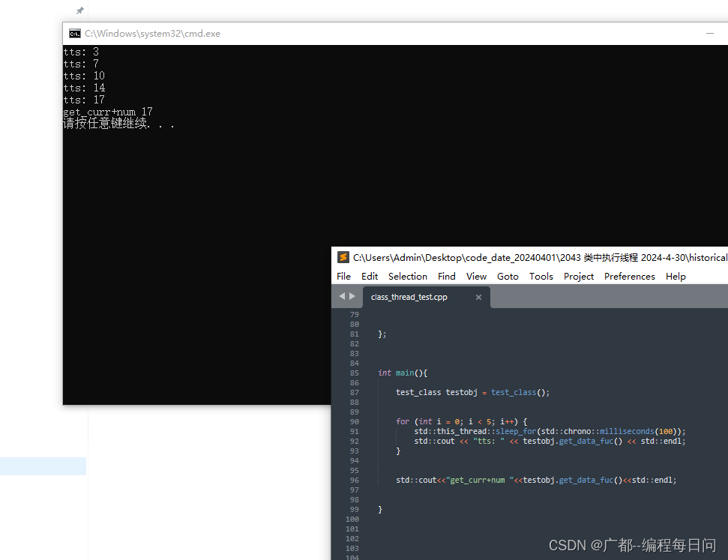This screenshot has height=560, width=728.
Task: Click 'tts: 7' output in cmd
Action: 81,64
